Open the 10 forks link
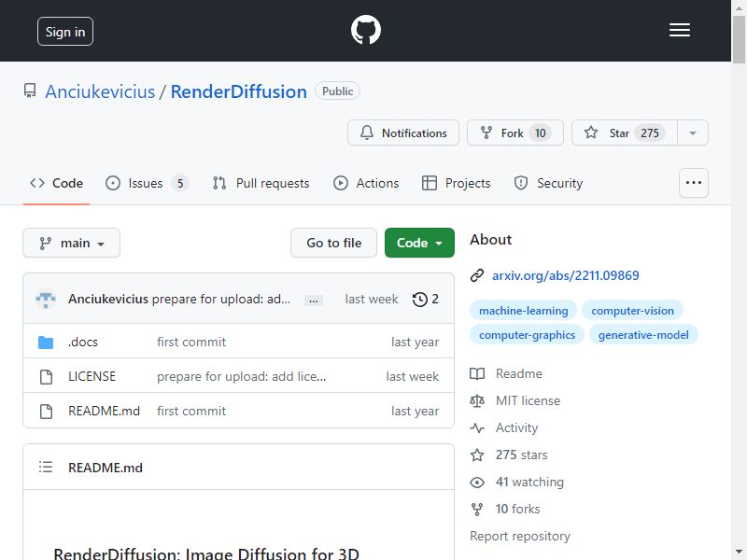This screenshot has height=560, width=747. [517, 509]
